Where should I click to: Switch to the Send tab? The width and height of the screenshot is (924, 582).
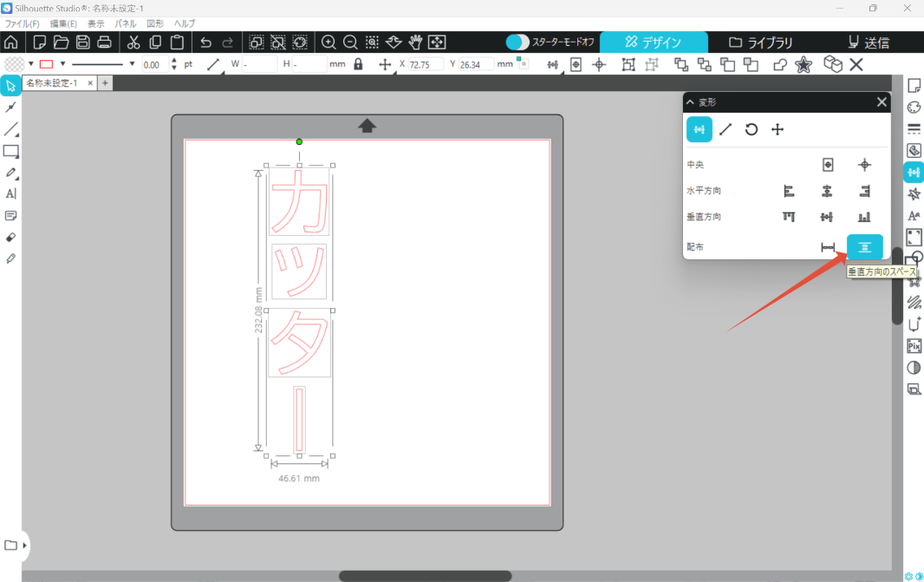tap(869, 43)
